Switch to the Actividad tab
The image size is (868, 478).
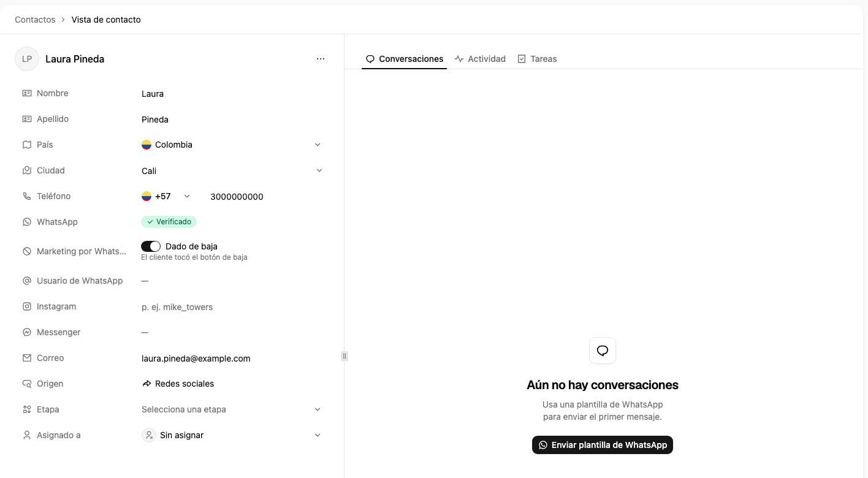click(x=480, y=59)
